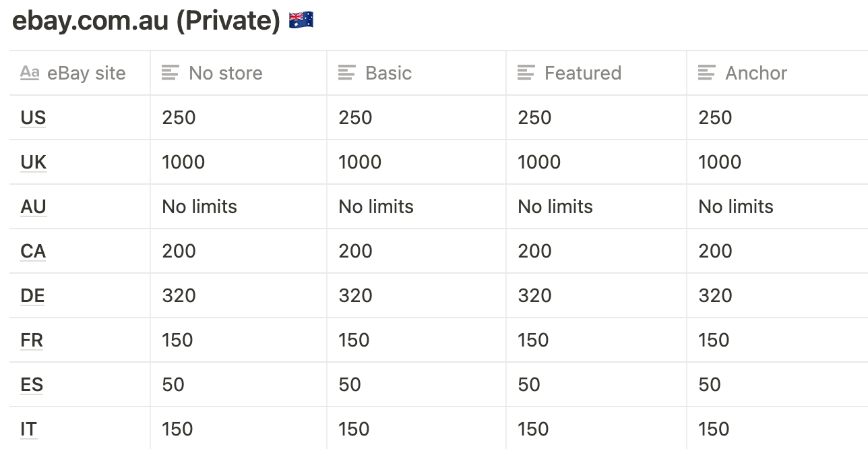This screenshot has width=868, height=449.
Task: Select the 320 cell in the Featured column
Action: [596, 295]
